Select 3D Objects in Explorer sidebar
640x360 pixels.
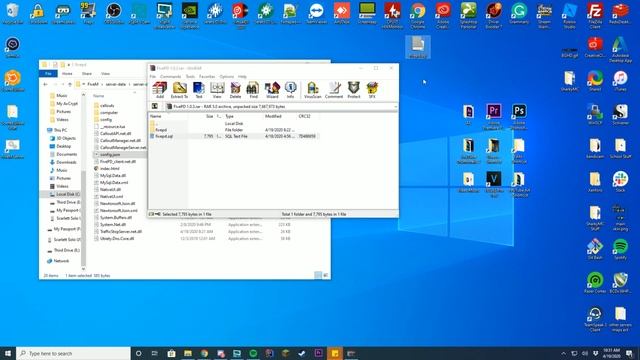(x=63, y=138)
